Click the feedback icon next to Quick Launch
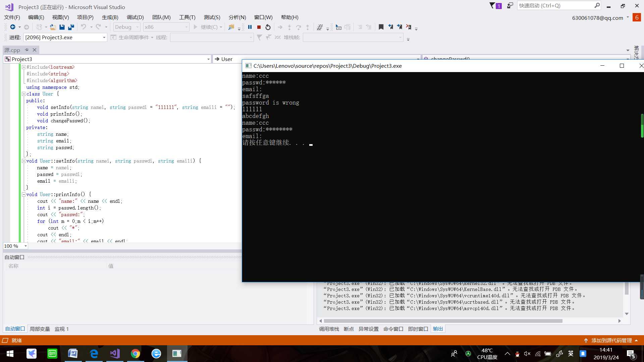The height and width of the screenshot is (362, 644). [x=510, y=6]
